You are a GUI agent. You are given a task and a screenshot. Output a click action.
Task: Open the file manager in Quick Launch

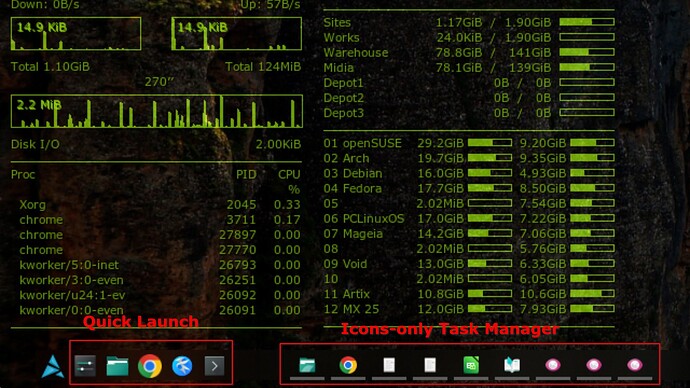(117, 366)
